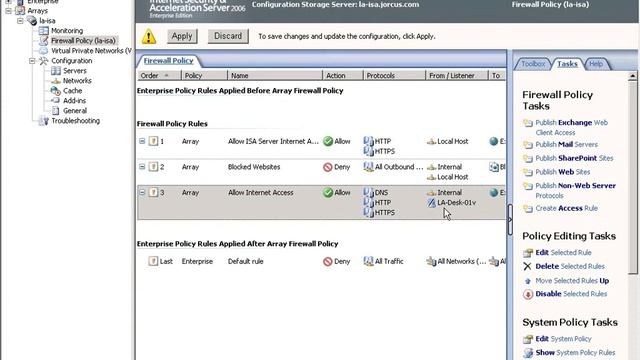This screenshot has height=360, width=640.
Task: Click the Protocols column header
Action: pos(394,76)
